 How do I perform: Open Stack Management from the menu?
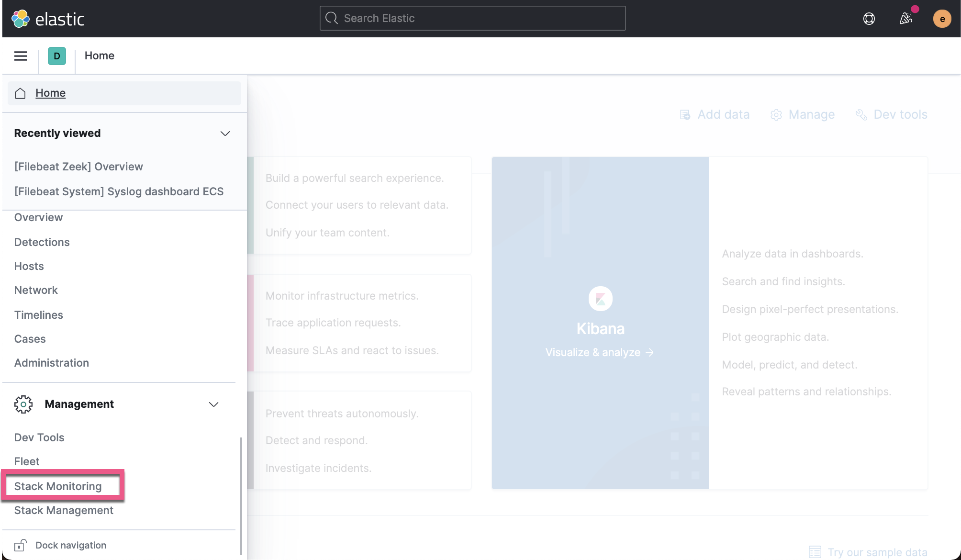click(x=64, y=510)
